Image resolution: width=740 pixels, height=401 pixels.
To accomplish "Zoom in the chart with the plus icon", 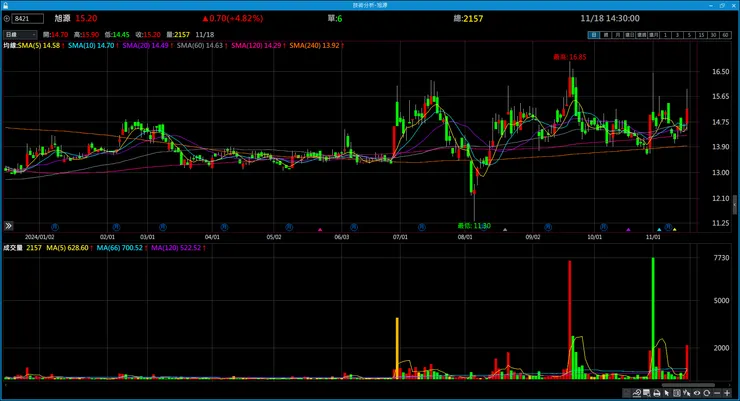I will click(x=727, y=393).
